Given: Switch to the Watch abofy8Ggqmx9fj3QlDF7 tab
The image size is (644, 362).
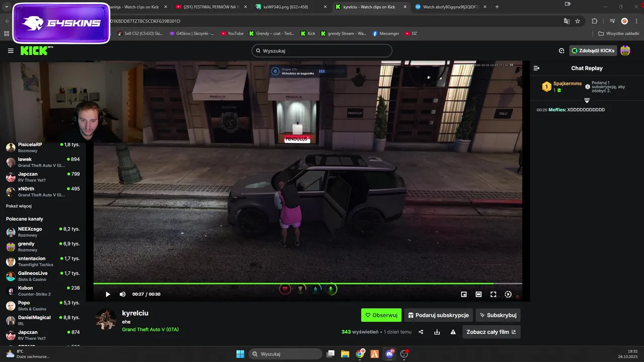Looking at the screenshot, I should click(x=450, y=7).
